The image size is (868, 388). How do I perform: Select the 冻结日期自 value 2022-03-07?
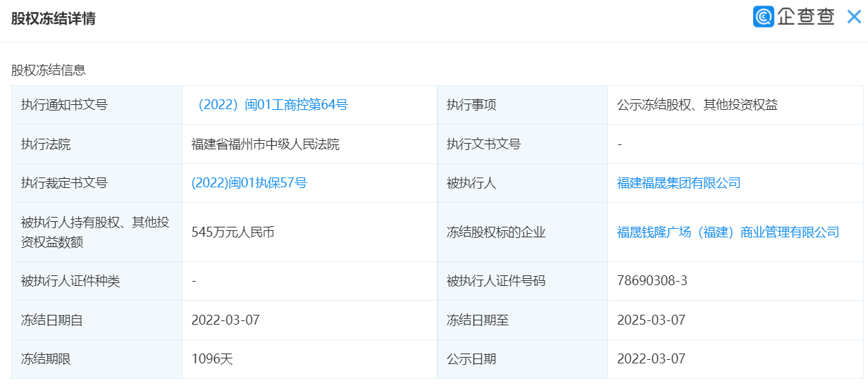point(225,320)
